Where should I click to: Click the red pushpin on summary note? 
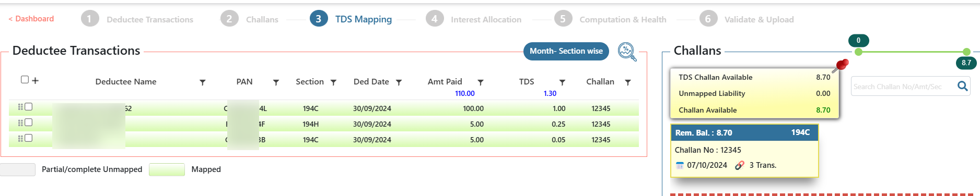tap(840, 66)
